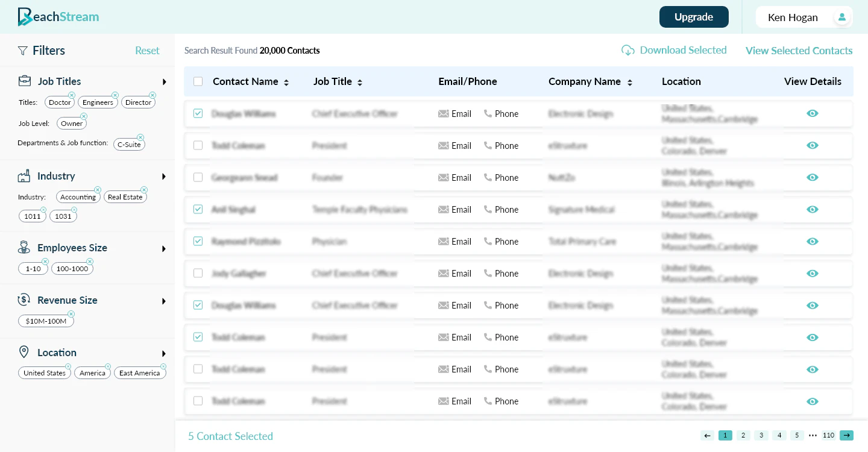The width and height of the screenshot is (868, 452).
Task: Check the select-all checkbox in the table header
Action: [198, 81]
